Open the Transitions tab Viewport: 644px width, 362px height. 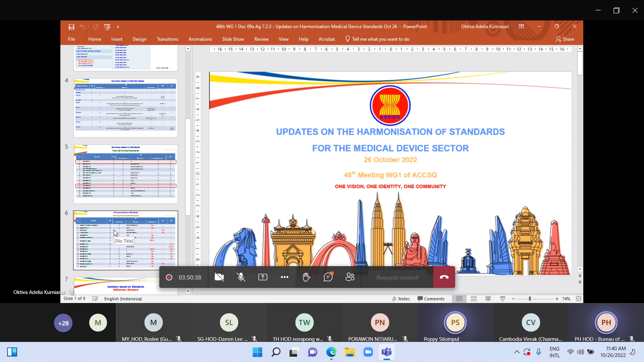coord(167,39)
